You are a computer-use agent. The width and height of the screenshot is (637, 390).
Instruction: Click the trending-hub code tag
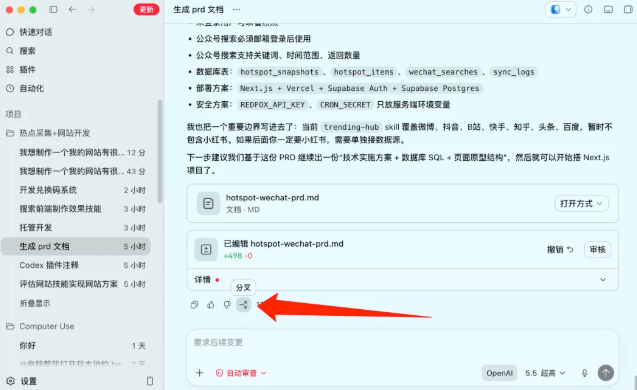(351, 127)
